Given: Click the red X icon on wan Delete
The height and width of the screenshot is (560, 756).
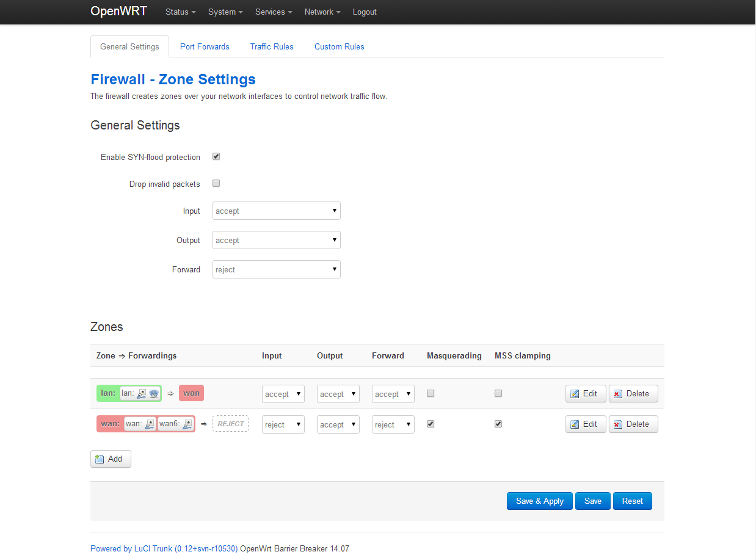Looking at the screenshot, I should [617, 424].
